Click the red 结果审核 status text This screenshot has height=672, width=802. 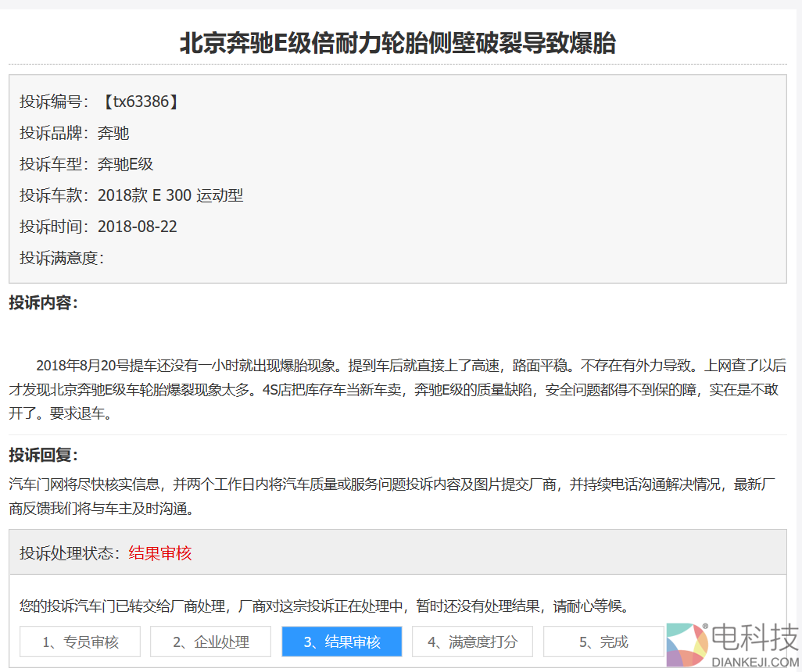pyautogui.click(x=160, y=553)
